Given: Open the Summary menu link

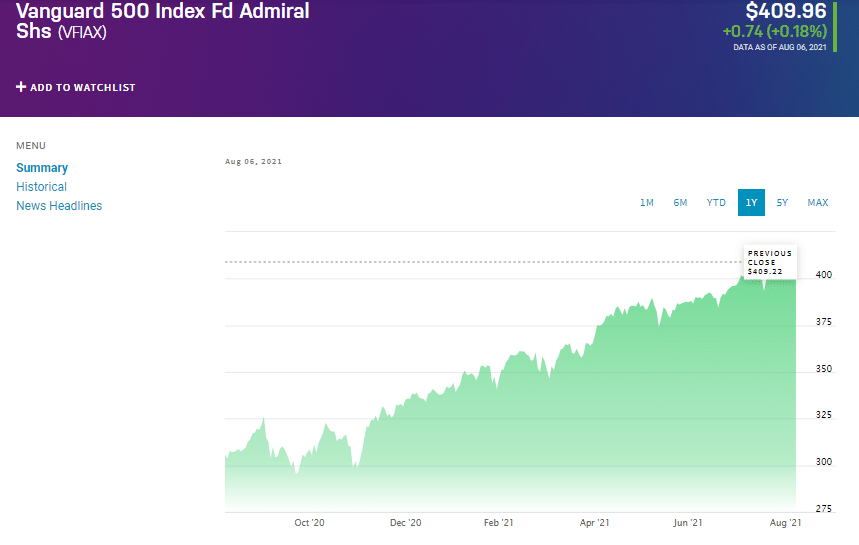Looking at the screenshot, I should coord(42,168).
